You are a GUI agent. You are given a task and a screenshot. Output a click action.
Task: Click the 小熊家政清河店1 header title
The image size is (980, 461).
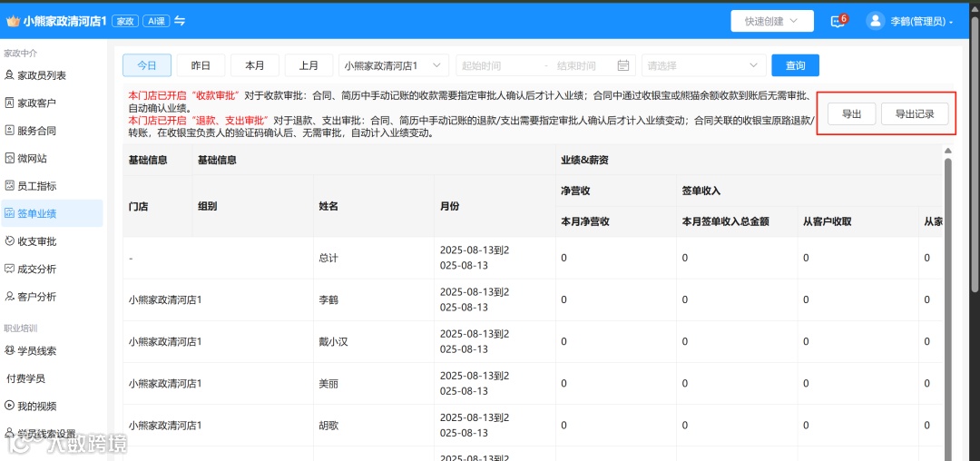tap(65, 21)
